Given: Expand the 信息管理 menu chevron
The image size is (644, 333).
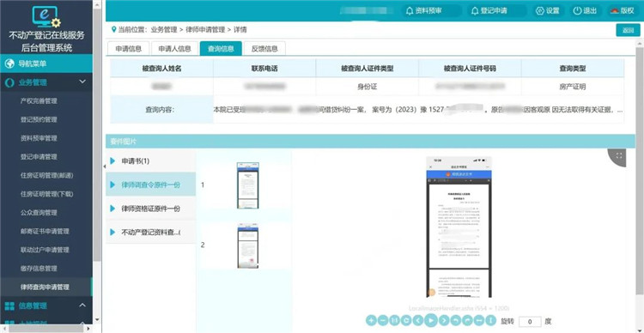Looking at the screenshot, I should point(82,305).
